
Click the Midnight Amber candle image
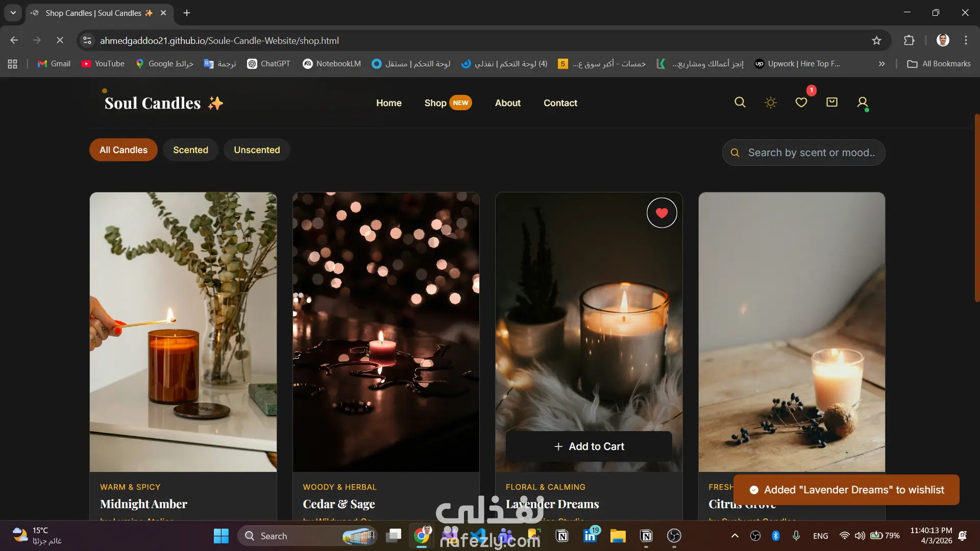pos(183,332)
